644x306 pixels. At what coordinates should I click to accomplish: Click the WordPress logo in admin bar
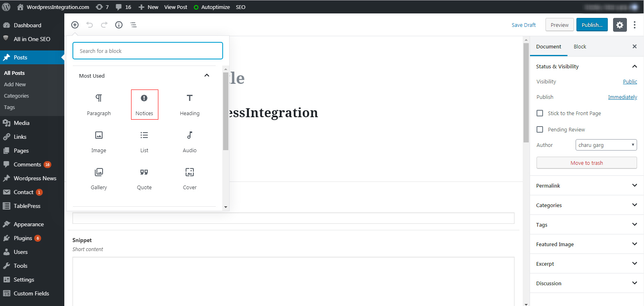point(6,7)
